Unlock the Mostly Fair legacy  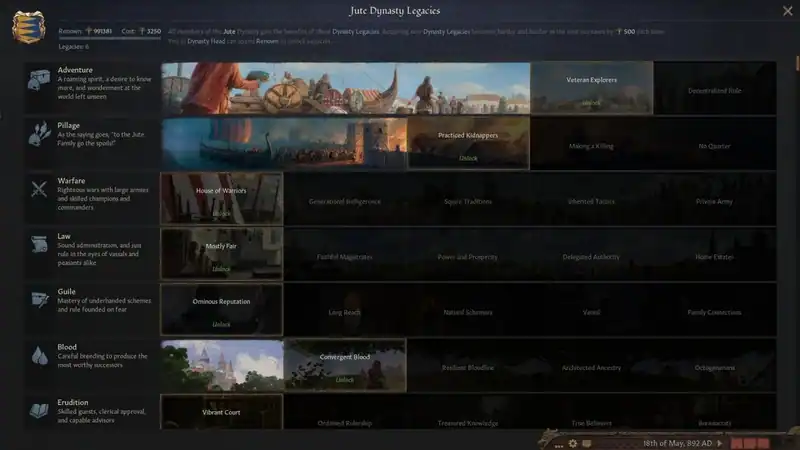pos(221,254)
